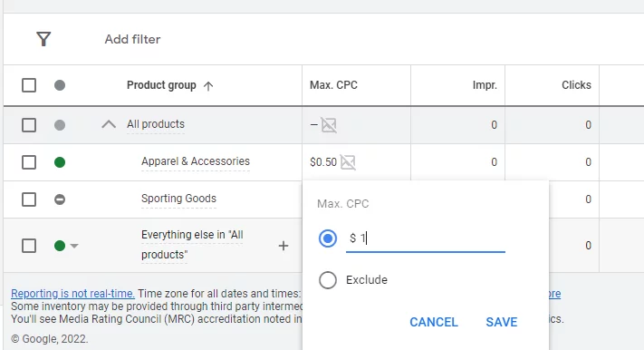Image resolution: width=644 pixels, height=350 pixels.
Task: Click the Clicks column header
Action: click(576, 85)
